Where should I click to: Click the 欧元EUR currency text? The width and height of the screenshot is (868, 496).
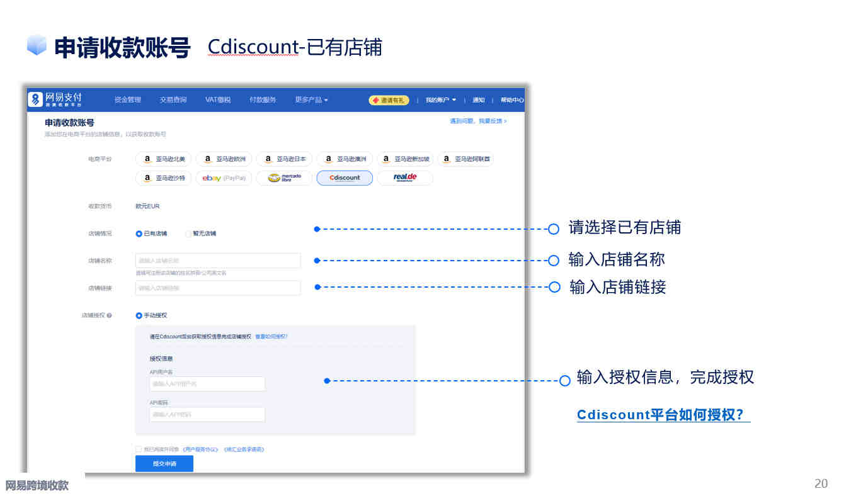pos(147,206)
